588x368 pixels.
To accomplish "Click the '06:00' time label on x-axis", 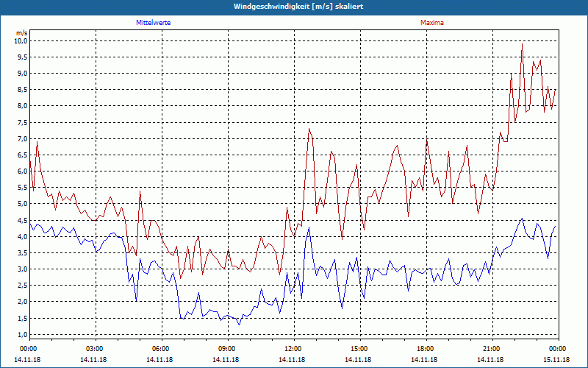I will tap(162, 349).
